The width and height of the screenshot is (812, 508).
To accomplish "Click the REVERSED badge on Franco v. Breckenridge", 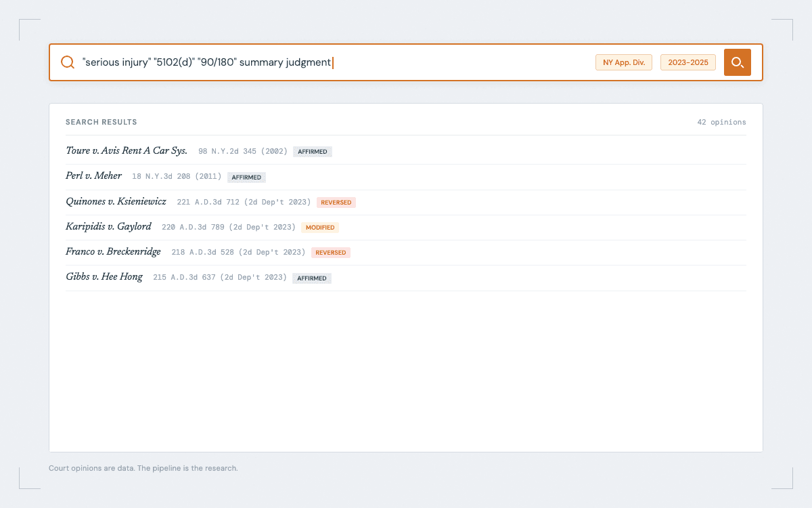I will click(330, 252).
